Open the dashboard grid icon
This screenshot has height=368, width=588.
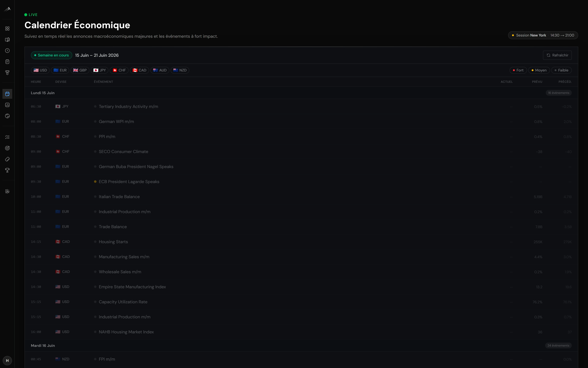pyautogui.click(x=7, y=29)
